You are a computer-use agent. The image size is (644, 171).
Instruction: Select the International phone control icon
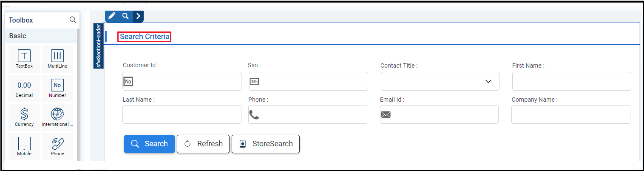point(57,117)
